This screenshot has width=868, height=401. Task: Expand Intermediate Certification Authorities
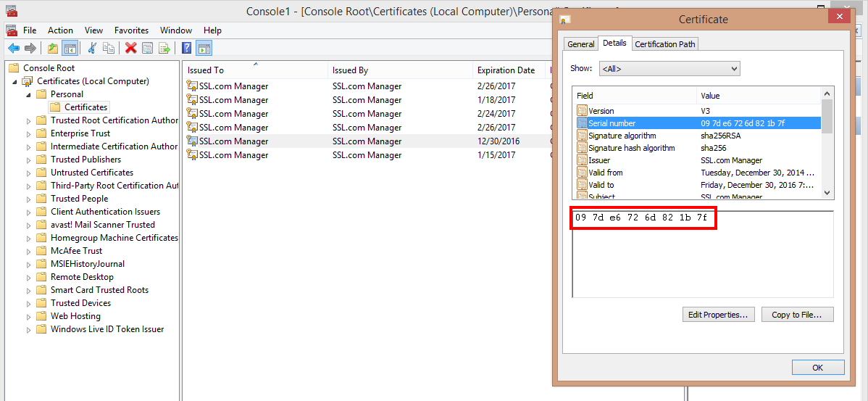pos(29,146)
